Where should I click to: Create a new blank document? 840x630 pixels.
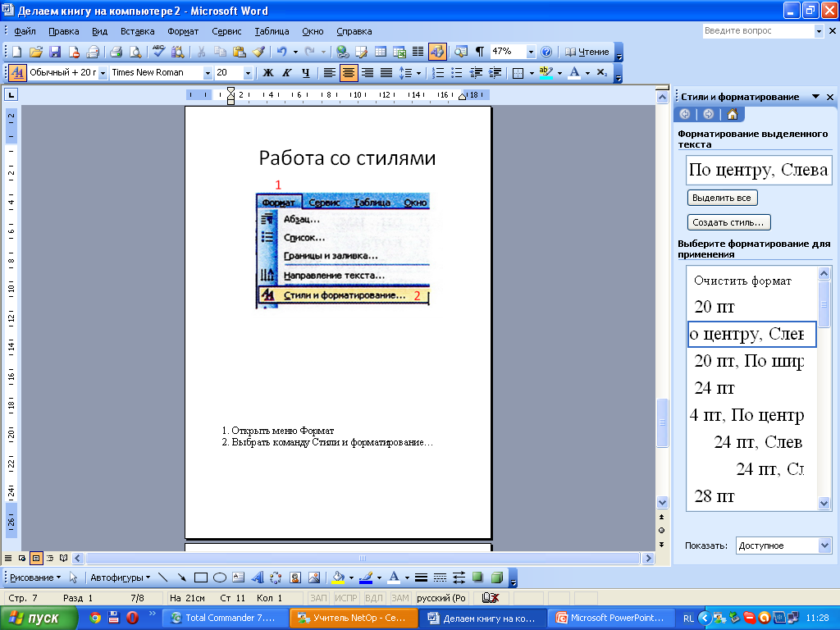tap(16, 52)
